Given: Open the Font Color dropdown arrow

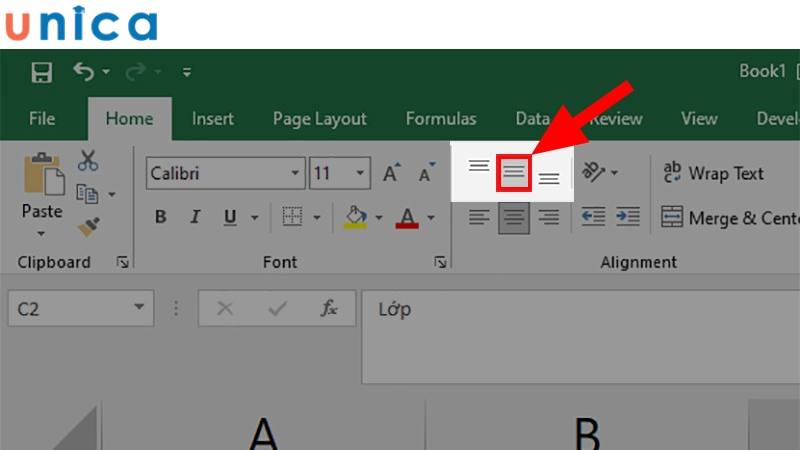Looking at the screenshot, I should coord(431,218).
